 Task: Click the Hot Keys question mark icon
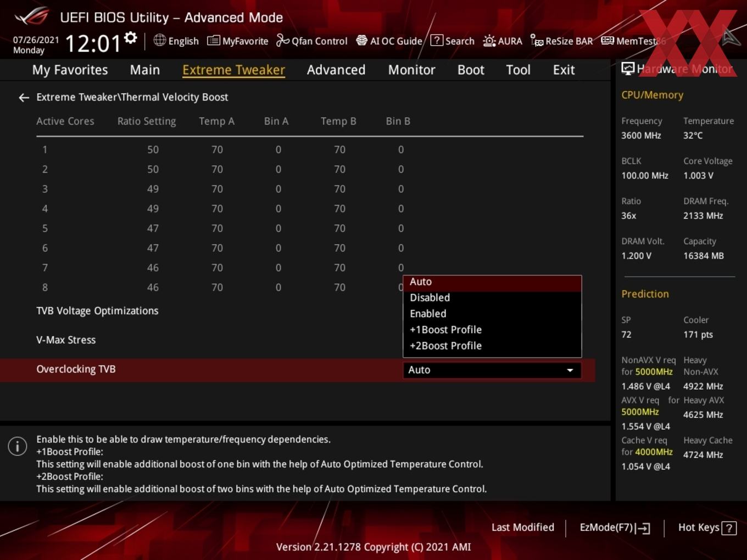729,528
